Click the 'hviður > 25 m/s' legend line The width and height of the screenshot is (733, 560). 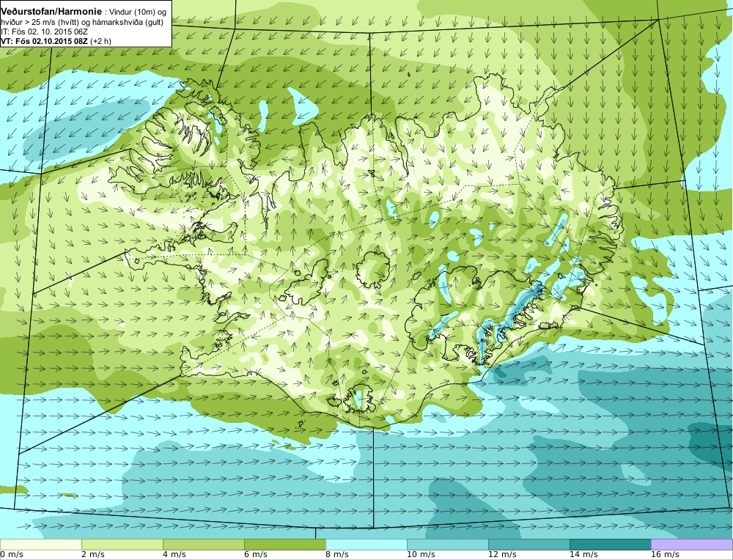tap(82, 23)
